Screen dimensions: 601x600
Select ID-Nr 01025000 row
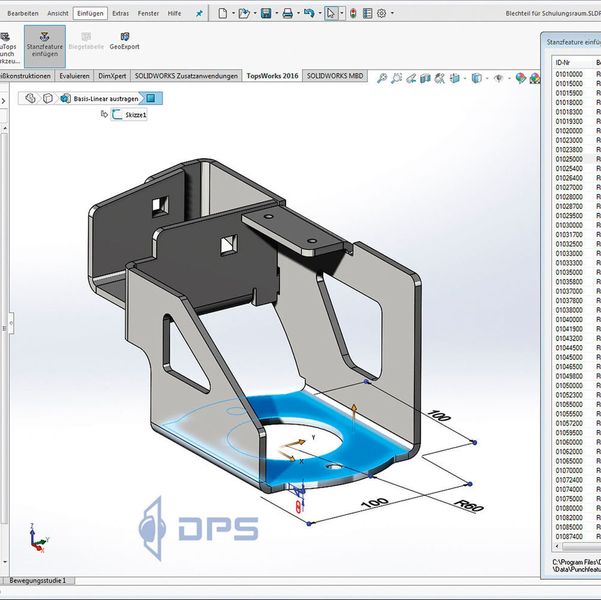(x=576, y=159)
